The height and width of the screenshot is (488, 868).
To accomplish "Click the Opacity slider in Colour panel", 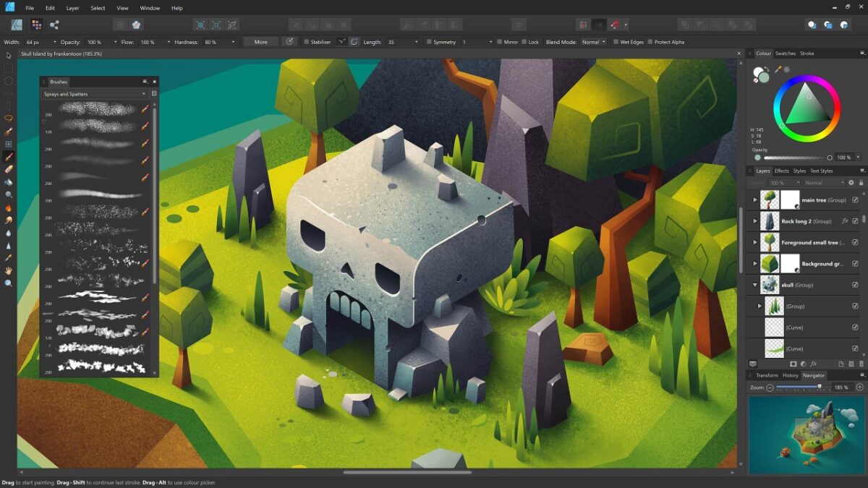I will click(x=798, y=157).
